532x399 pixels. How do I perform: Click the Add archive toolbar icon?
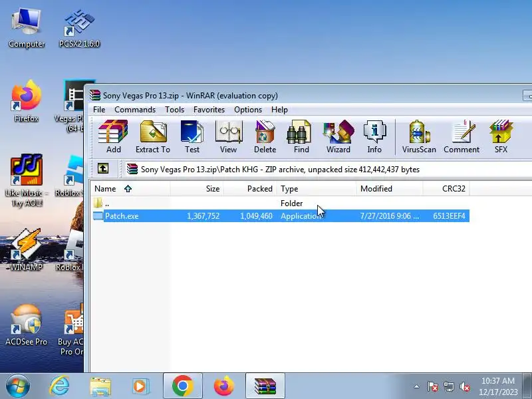[113, 137]
